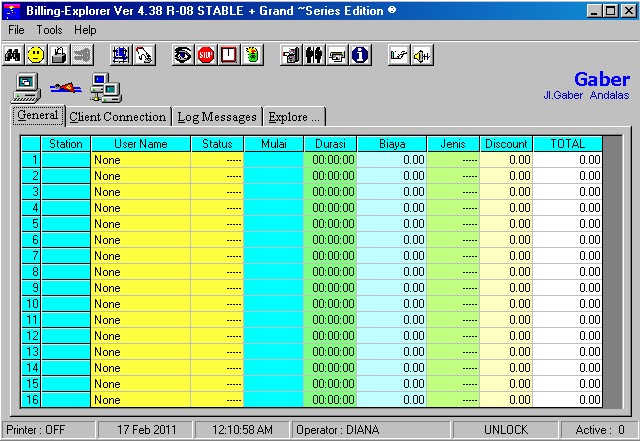This screenshot has width=640, height=441.
Task: Select the General tab
Action: [38, 115]
